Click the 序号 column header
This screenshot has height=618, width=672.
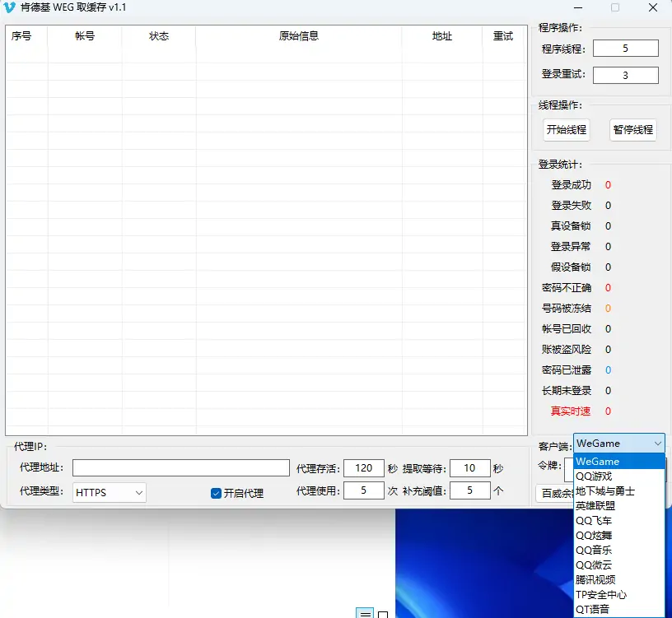(x=26, y=36)
